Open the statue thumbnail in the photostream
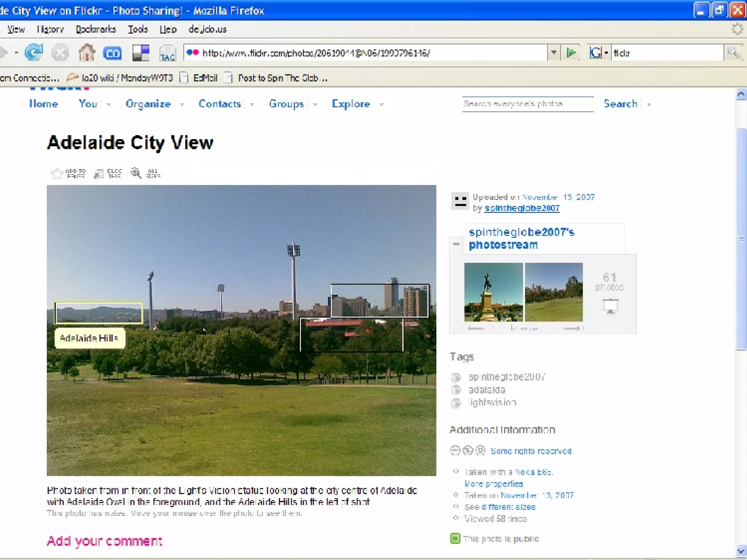The width and height of the screenshot is (747, 560). click(493, 292)
